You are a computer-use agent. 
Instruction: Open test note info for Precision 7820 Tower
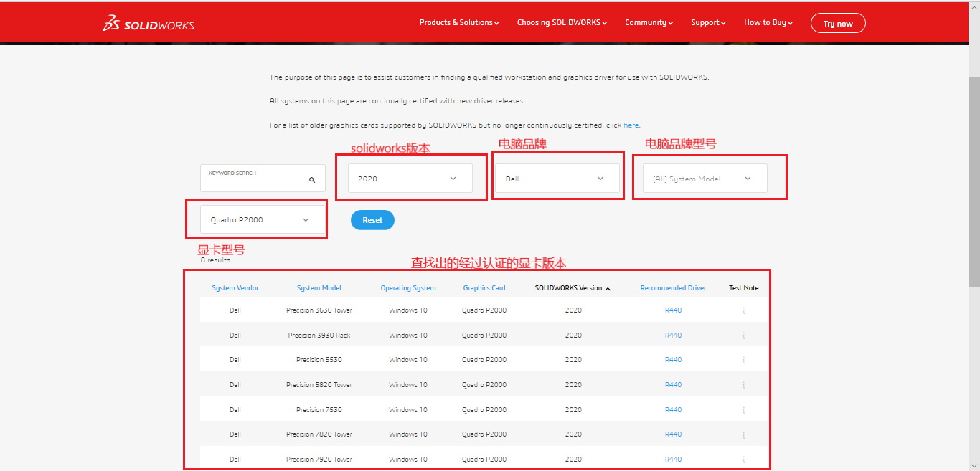click(x=743, y=434)
